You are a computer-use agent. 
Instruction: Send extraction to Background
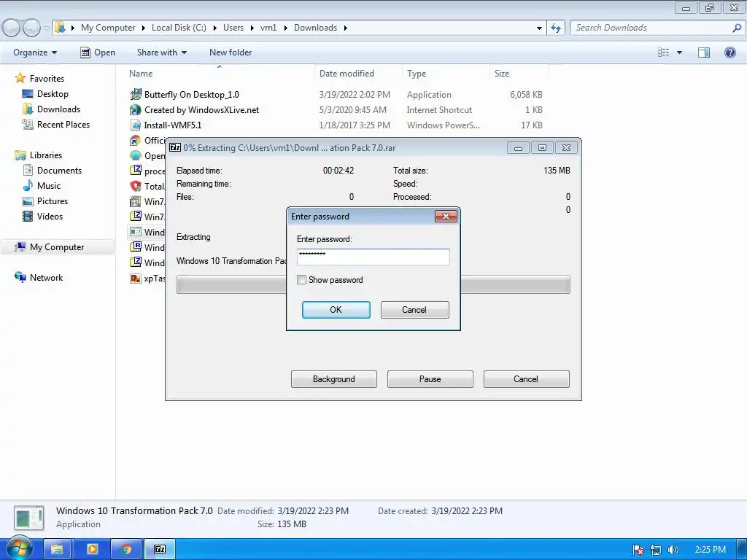coord(334,379)
